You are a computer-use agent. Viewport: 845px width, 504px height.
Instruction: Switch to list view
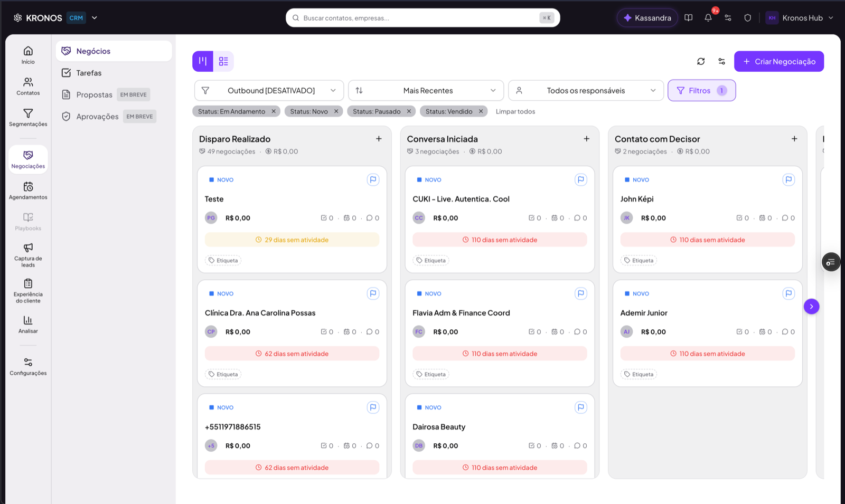223,61
